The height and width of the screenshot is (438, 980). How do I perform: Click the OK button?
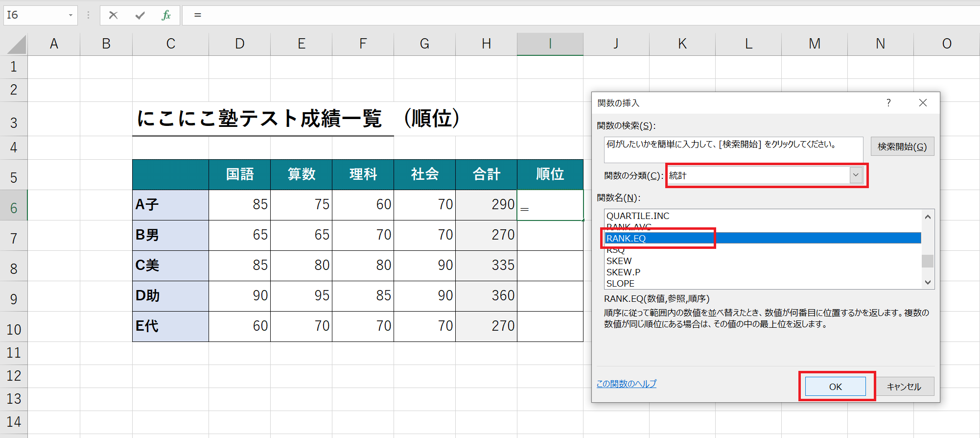pos(836,387)
